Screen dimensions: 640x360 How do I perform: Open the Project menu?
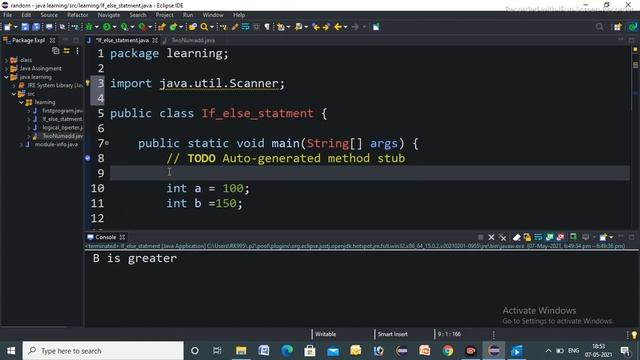(164, 15)
